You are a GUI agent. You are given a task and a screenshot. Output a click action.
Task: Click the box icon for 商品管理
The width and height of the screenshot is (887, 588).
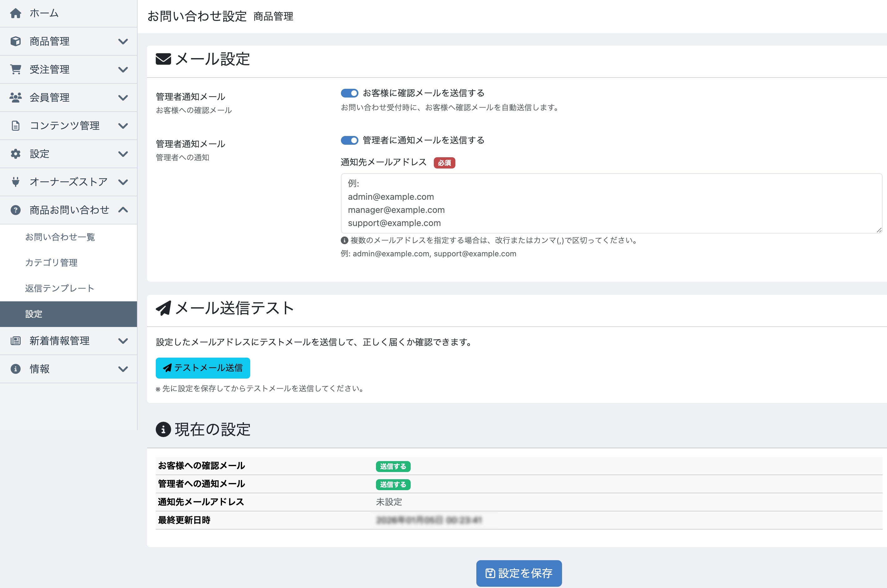click(15, 41)
